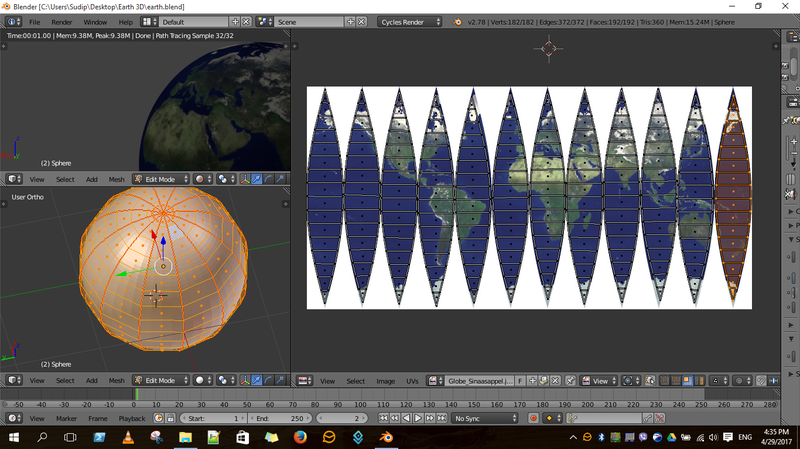Open the image browse icon beside Globe_Sinaasappel
The image size is (800, 449).
pos(435,381)
